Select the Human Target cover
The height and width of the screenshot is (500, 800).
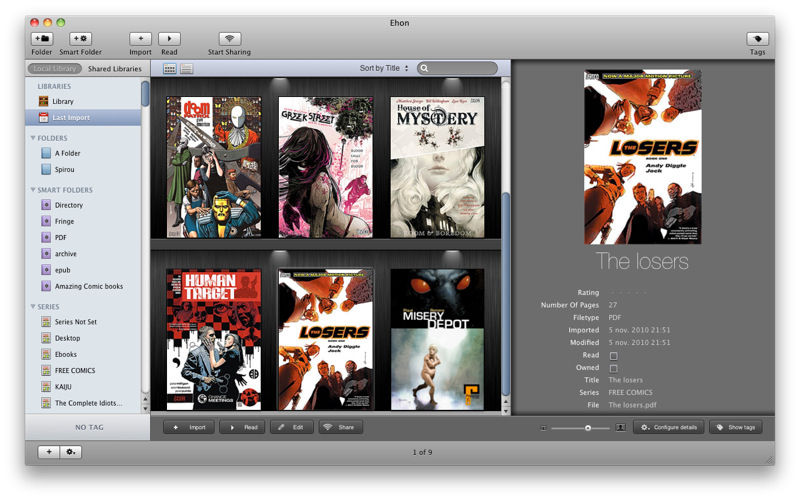point(213,340)
